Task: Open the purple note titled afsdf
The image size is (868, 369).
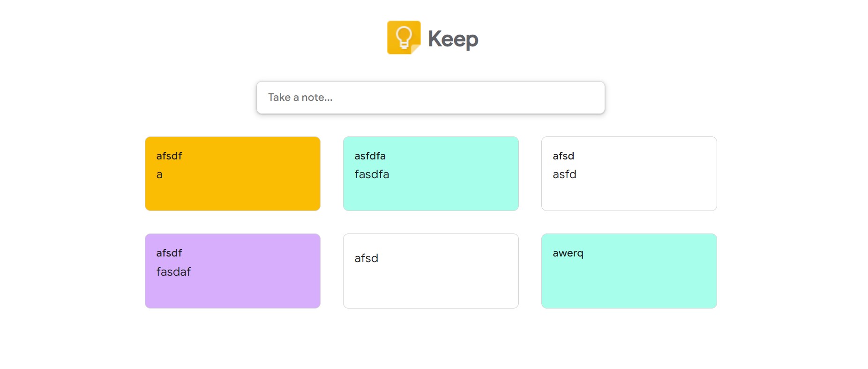Action: pos(232,271)
